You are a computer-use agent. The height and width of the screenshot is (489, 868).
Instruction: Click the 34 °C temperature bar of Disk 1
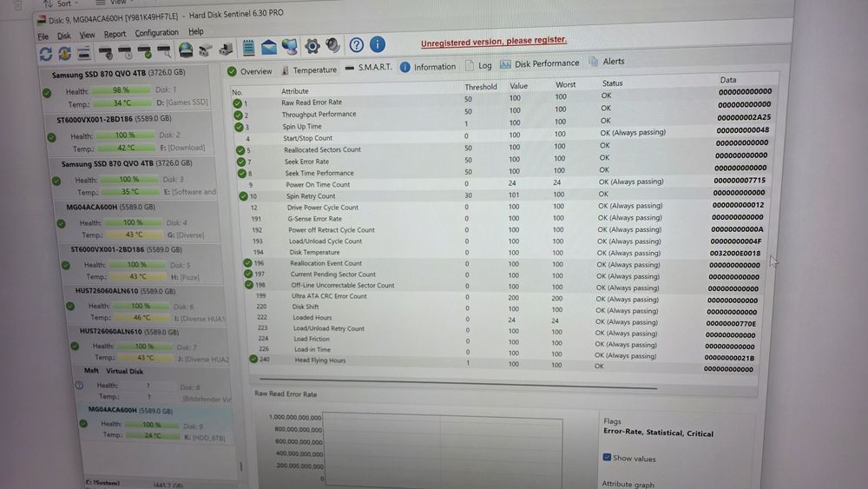[122, 103]
